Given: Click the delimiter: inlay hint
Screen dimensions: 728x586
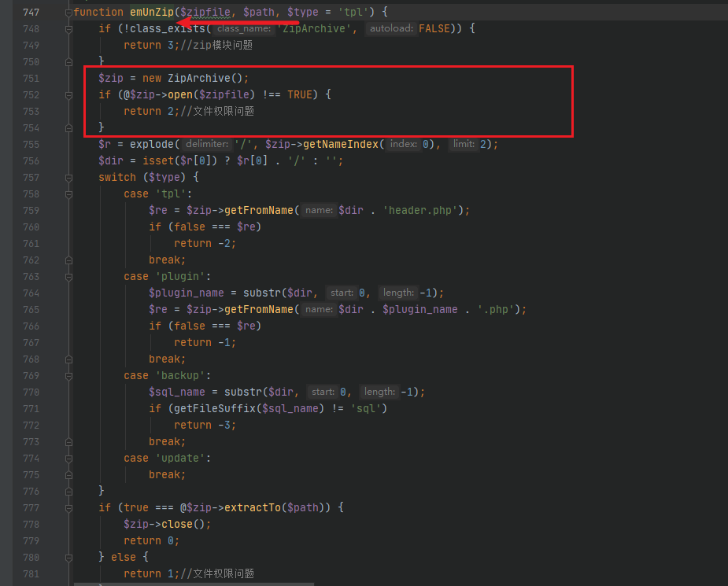Looking at the screenshot, I should point(207,144).
